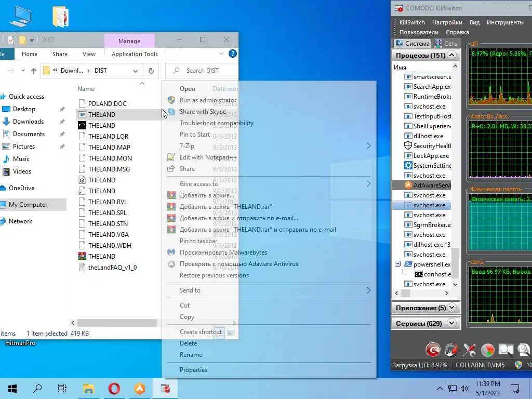Screen dimensions: 532x399
Task: Click the folder icon on the desktop
Action: pyautogui.click(x=61, y=16)
